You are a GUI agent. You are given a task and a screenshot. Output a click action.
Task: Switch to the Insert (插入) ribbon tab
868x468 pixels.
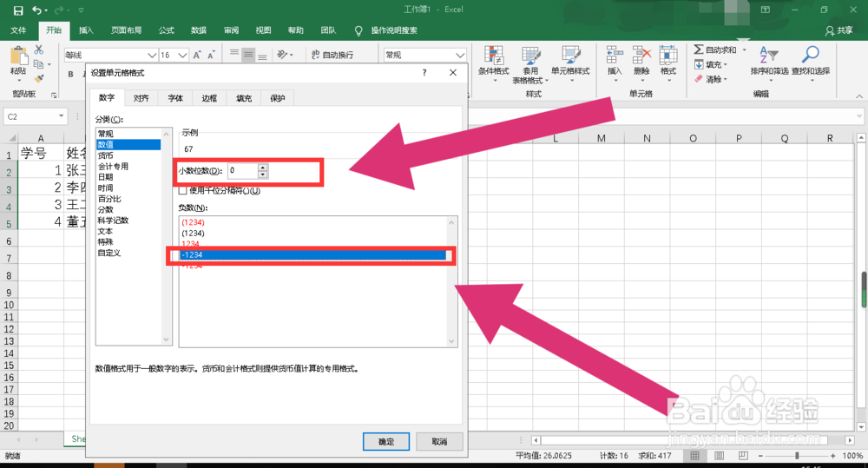(86, 30)
